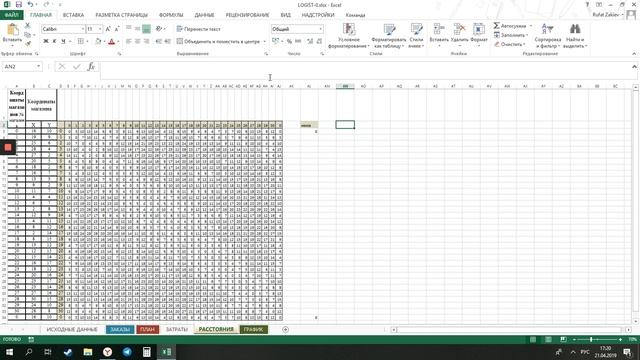Switch to the РЕЦЕНЗИРОВАНИЕ ribbon tab
The height and width of the screenshot is (360, 640).
tap(247, 15)
